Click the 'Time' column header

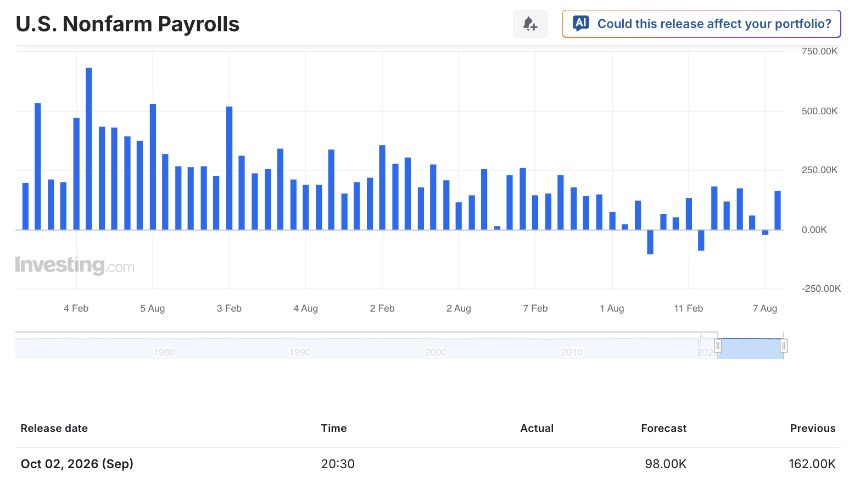(x=333, y=428)
